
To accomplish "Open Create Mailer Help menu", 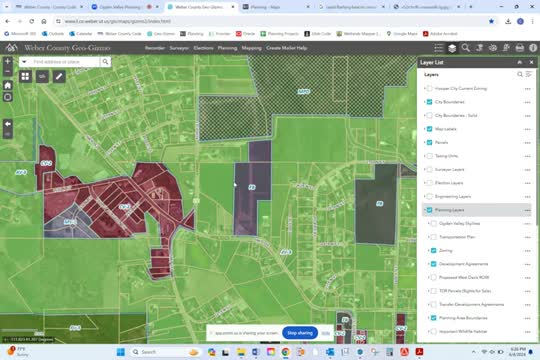I will click(287, 48).
